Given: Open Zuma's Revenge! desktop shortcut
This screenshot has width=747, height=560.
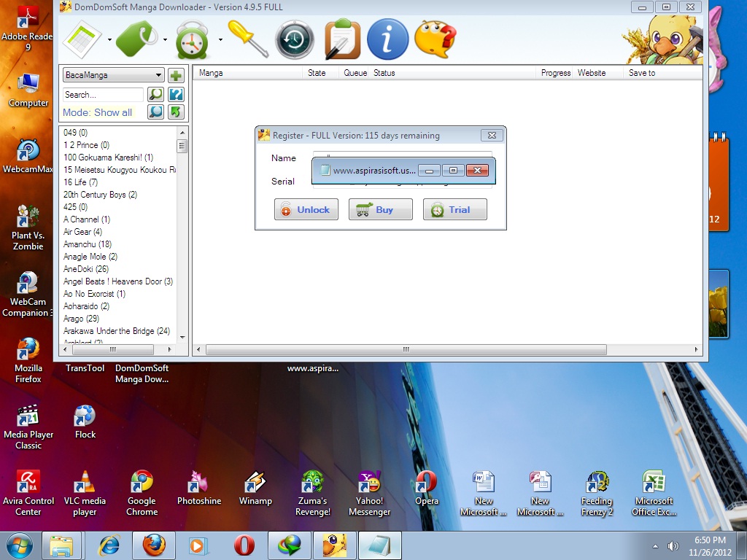Looking at the screenshot, I should click(312, 494).
